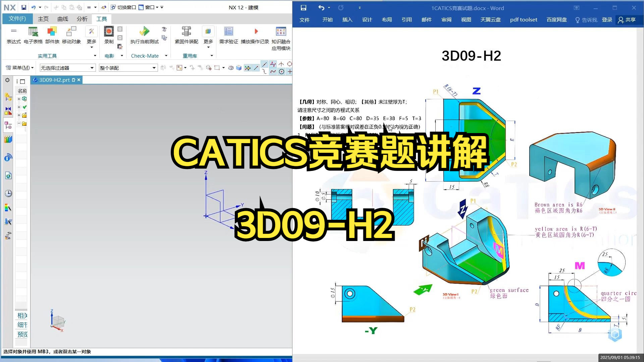644x362 pixels.
Task: Switch to the NX 曲线 tab
Action: coord(63,19)
